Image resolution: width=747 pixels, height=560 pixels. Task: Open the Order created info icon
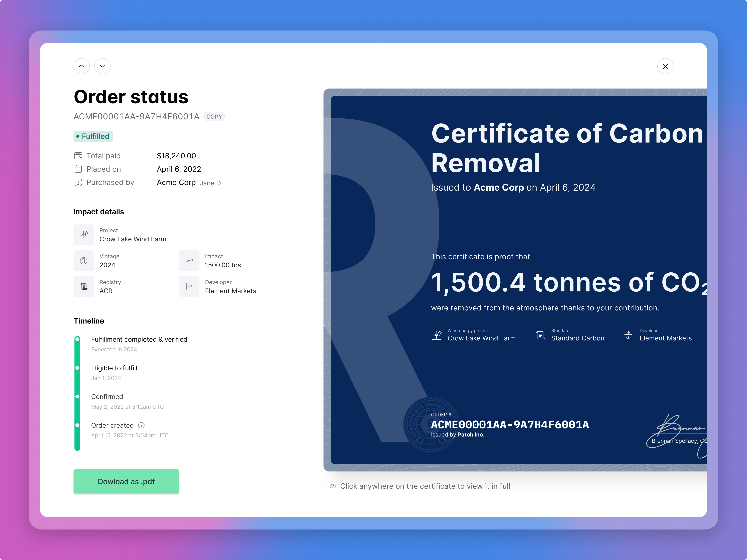pos(142,425)
